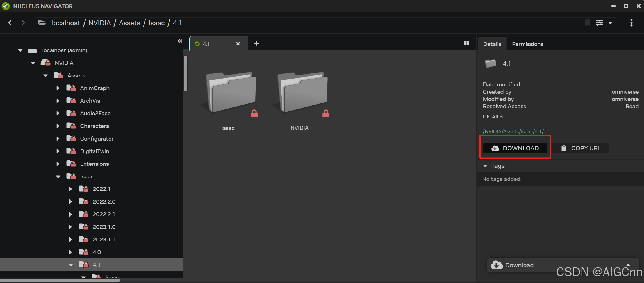The height and width of the screenshot is (283, 644).
Task: Expand the Download progress panel at bottom
Action: (x=628, y=265)
